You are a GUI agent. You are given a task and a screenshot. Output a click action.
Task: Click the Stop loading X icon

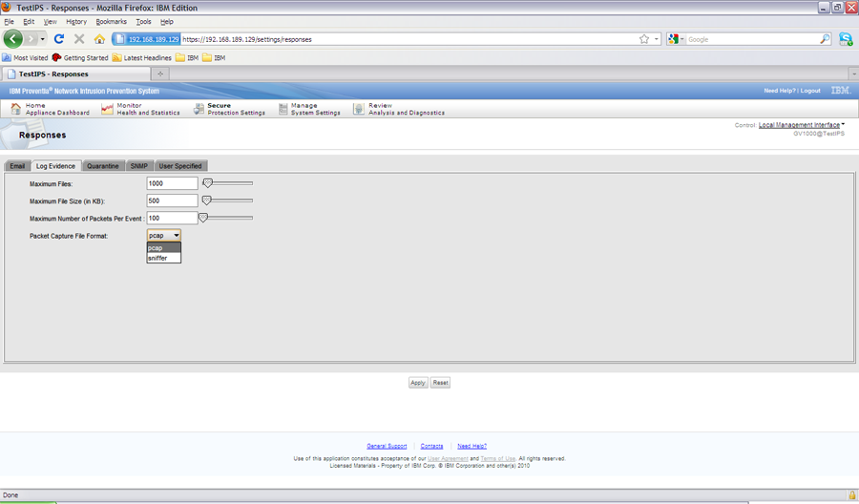pos(79,39)
